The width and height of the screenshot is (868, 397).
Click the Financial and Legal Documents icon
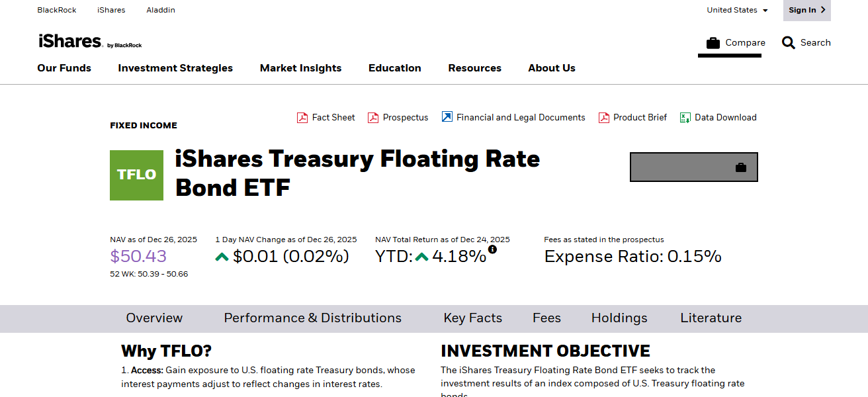(x=449, y=117)
